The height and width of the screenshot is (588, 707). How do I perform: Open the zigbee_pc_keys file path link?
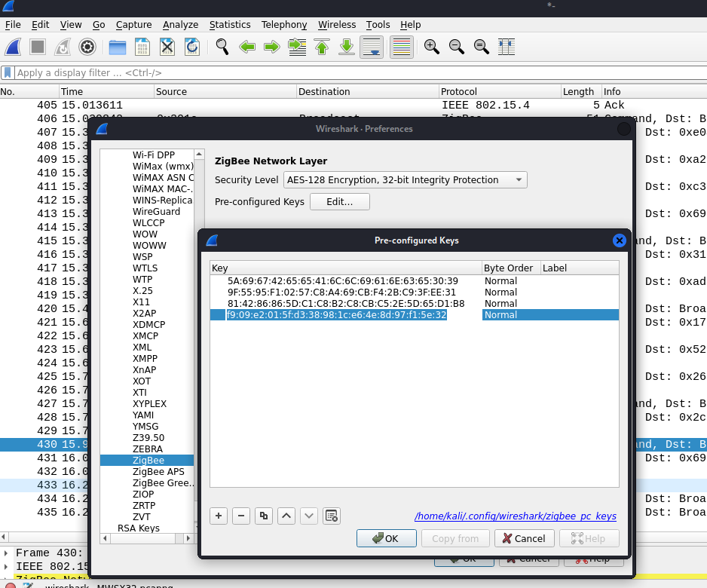516,516
